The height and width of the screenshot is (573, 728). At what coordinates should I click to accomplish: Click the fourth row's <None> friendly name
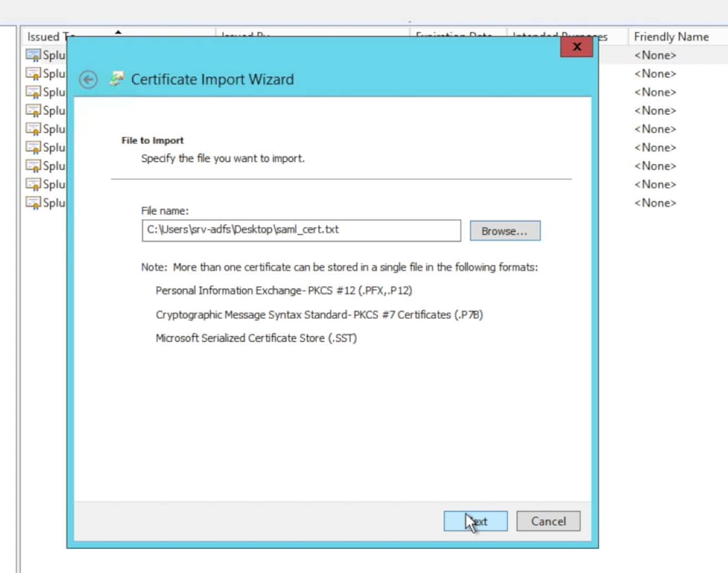coord(655,111)
